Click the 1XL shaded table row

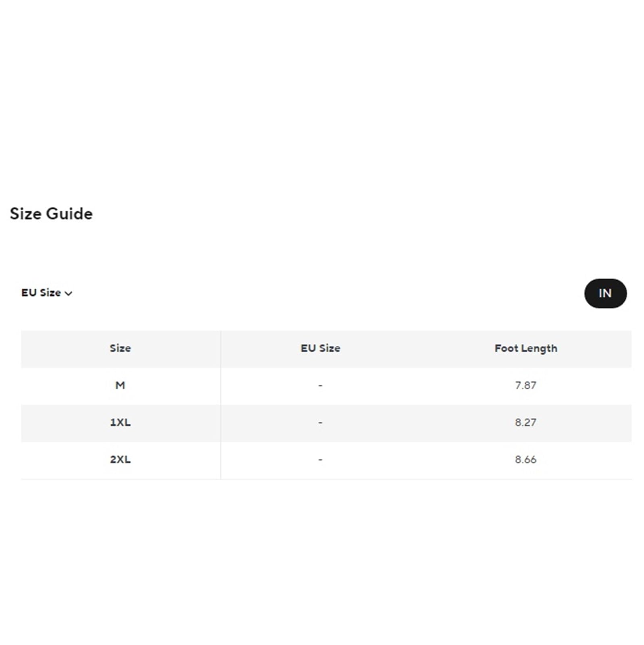tap(326, 423)
